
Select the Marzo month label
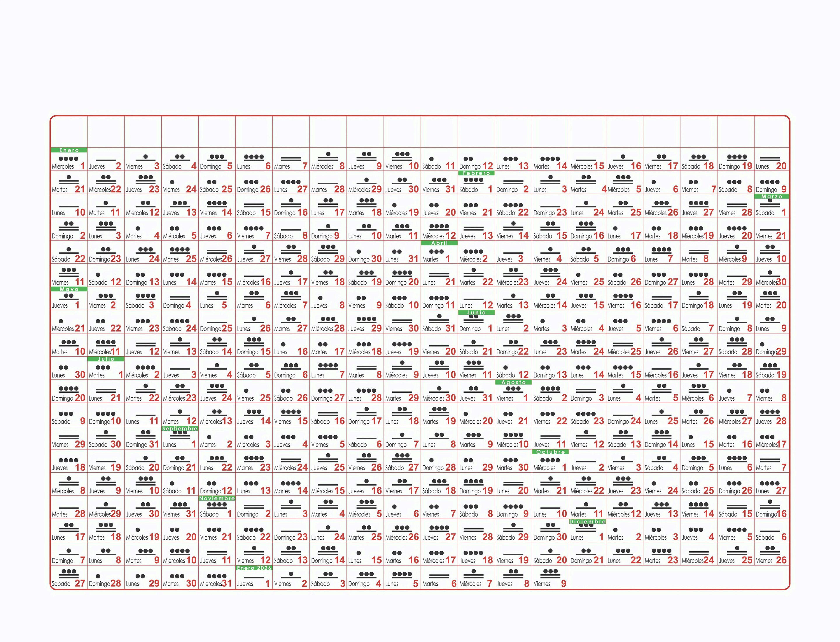771,197
